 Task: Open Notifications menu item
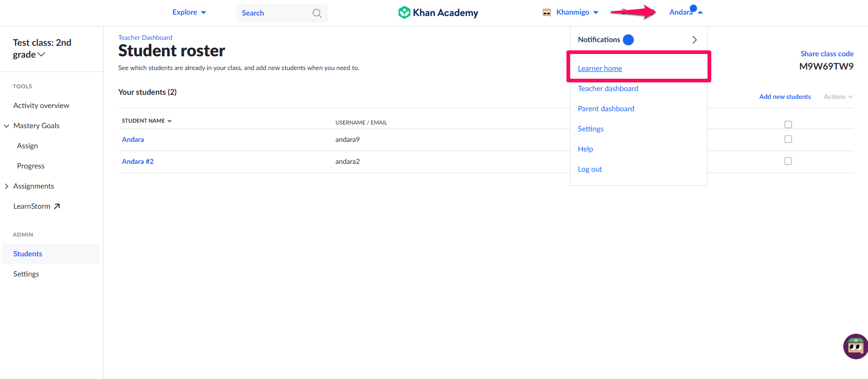click(x=638, y=40)
